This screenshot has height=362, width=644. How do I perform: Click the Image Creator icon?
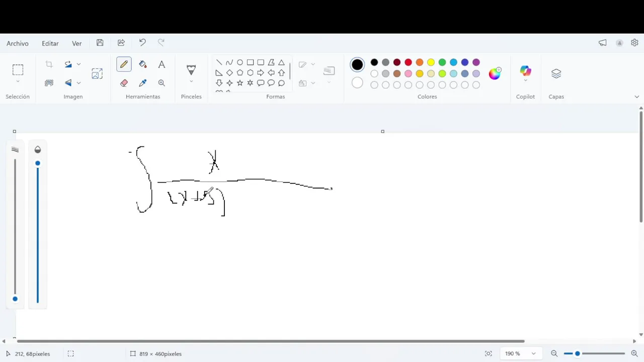click(97, 74)
